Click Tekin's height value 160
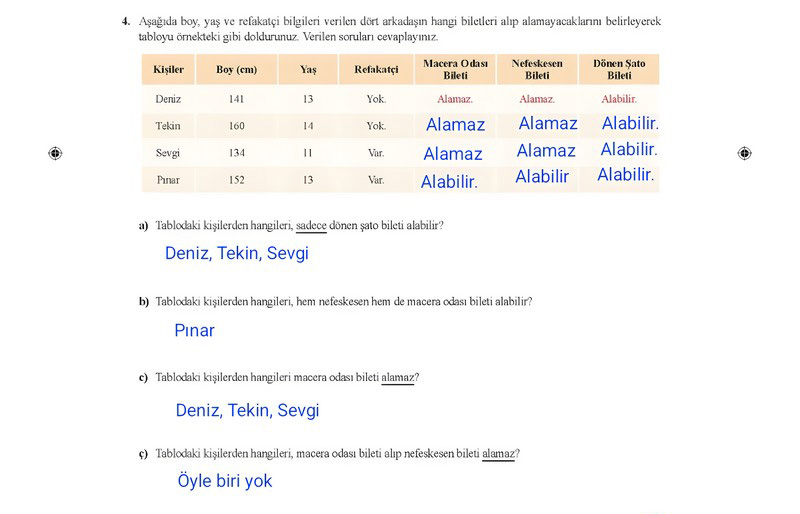800x514 pixels. pyautogui.click(x=236, y=126)
